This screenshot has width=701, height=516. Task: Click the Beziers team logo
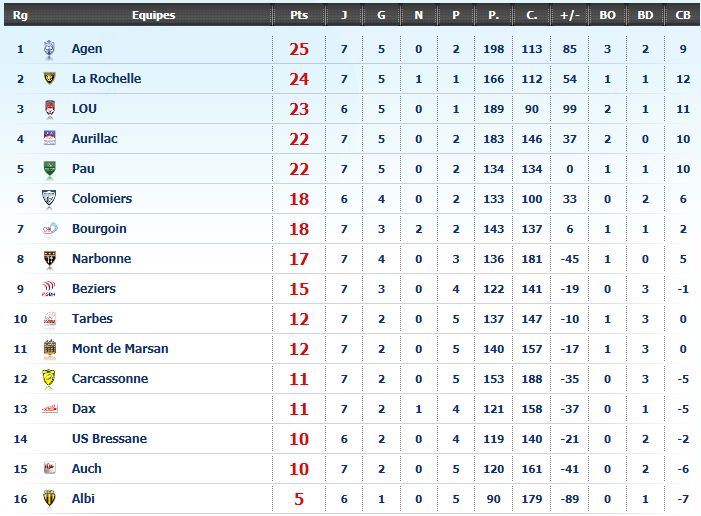49,289
